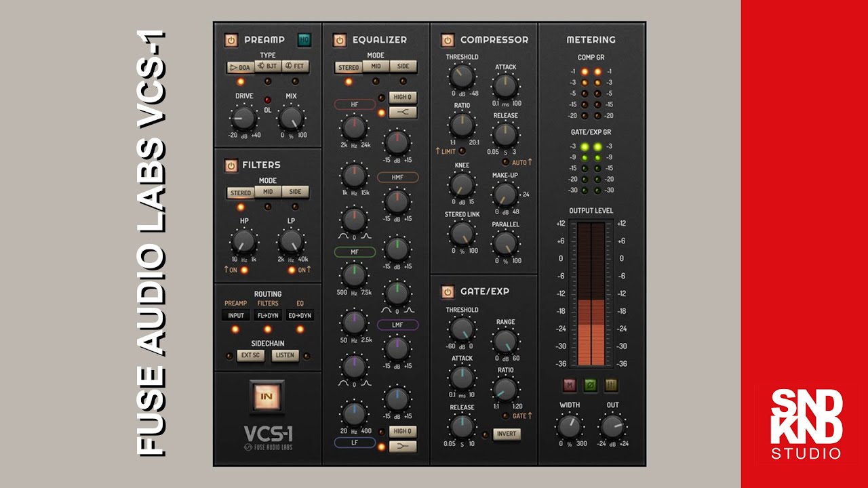Click the compressor Knee knob
Image resolution: width=868 pixels, height=488 pixels.
coord(462,184)
